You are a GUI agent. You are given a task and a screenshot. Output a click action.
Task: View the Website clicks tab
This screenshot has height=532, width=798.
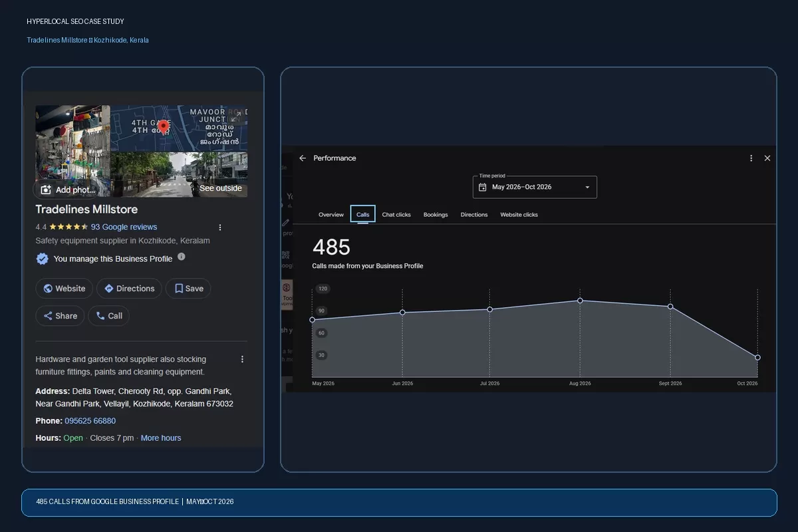click(x=519, y=215)
